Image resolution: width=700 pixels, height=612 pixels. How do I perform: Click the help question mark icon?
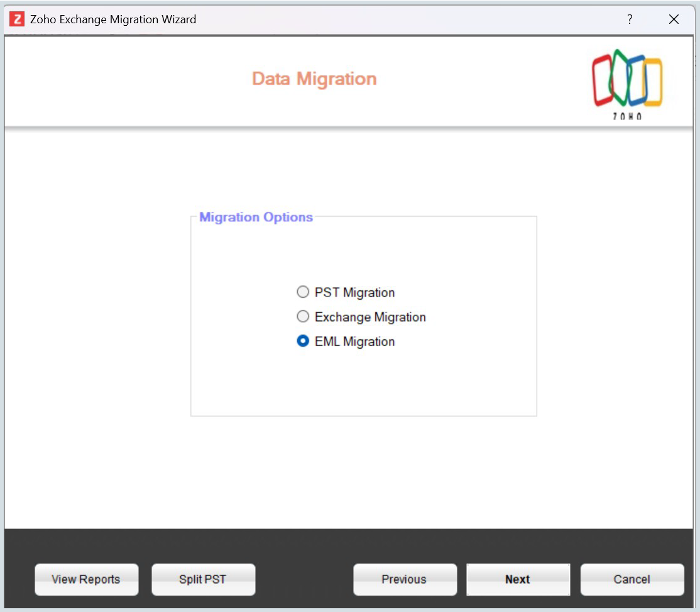click(x=630, y=19)
